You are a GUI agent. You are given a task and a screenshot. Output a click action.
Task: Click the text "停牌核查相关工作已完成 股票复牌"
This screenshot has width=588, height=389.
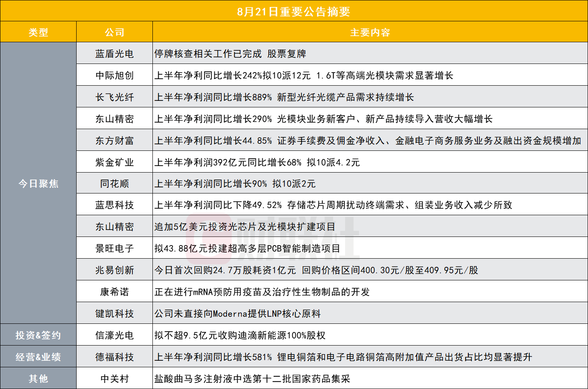point(230,54)
